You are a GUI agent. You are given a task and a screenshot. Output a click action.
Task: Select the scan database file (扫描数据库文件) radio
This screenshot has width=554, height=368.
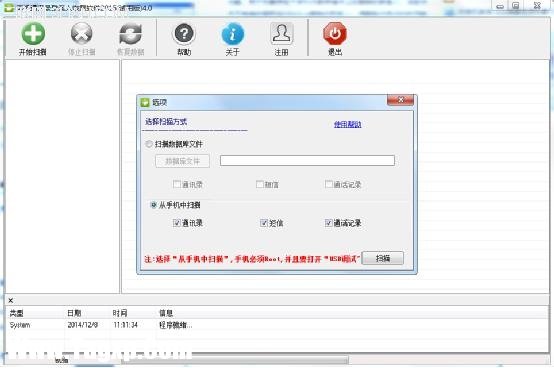pyautogui.click(x=149, y=144)
